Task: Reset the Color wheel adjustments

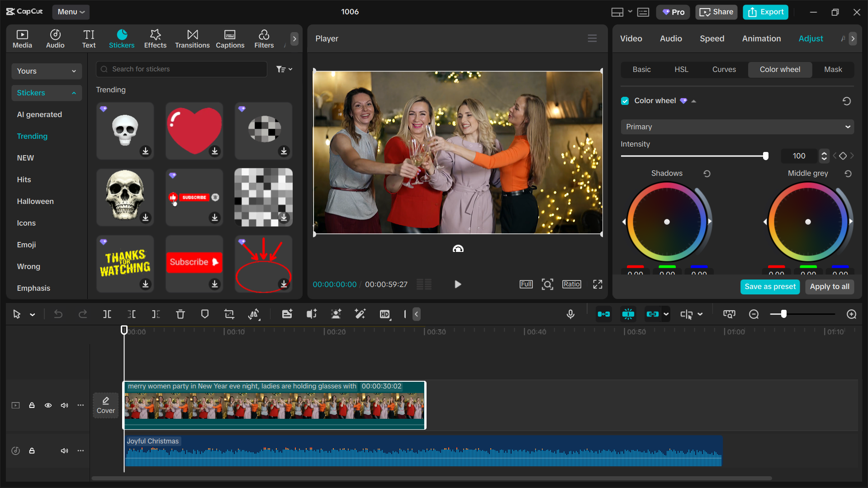Action: click(846, 101)
